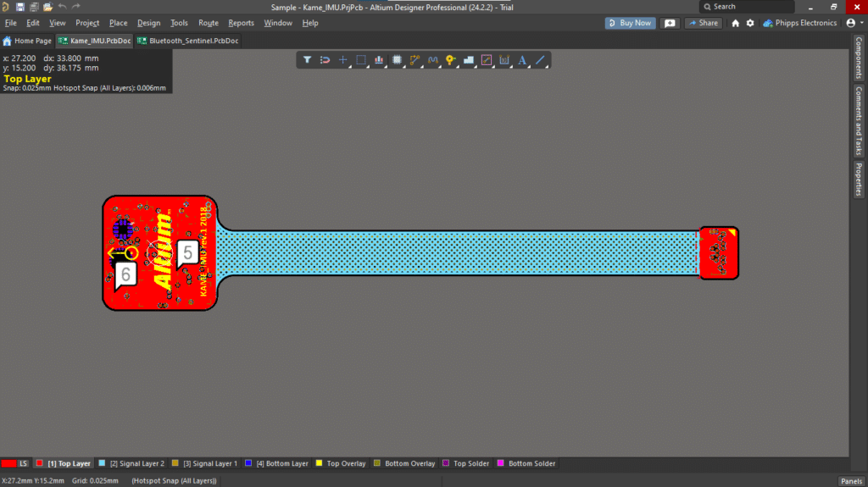The width and height of the screenshot is (868, 487).
Task: Open the Panels button in the status bar
Action: (x=851, y=481)
